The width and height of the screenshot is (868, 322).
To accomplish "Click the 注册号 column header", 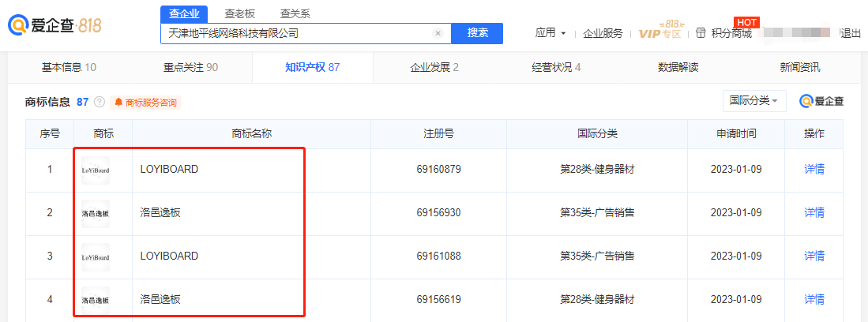I will [438, 134].
